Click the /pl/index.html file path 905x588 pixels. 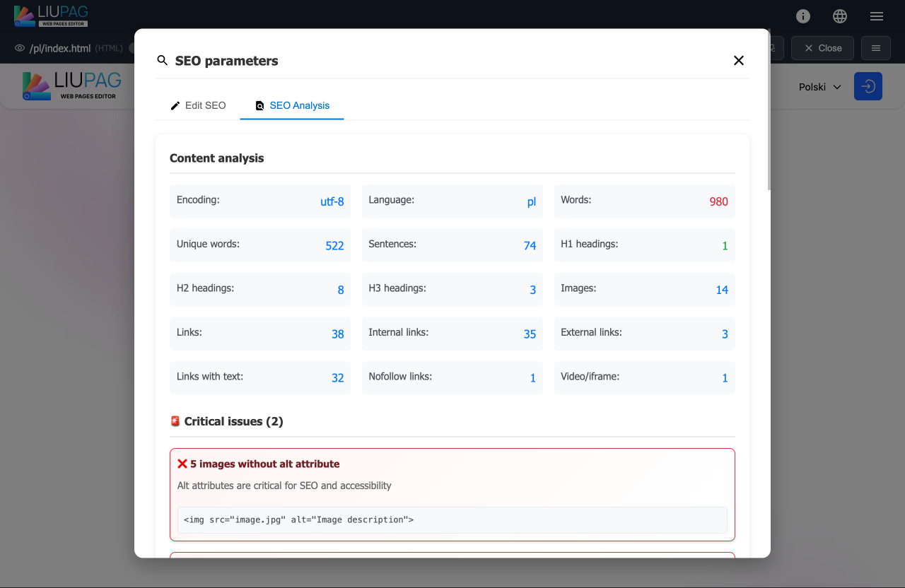(x=60, y=48)
